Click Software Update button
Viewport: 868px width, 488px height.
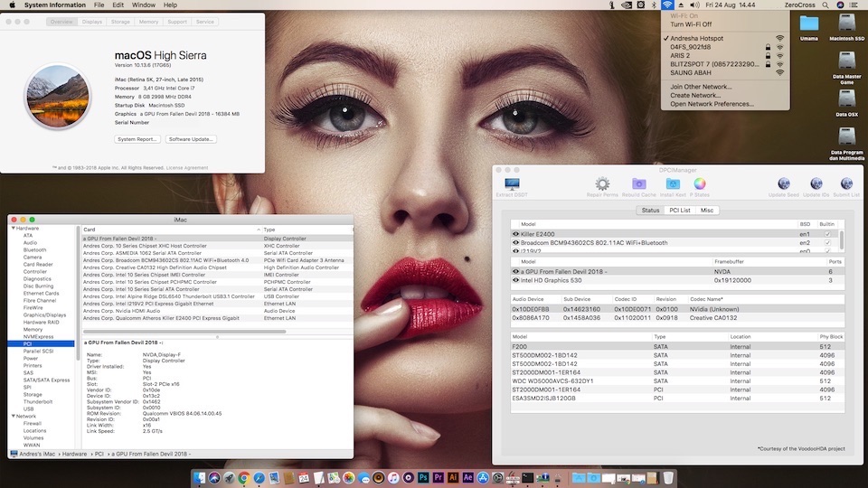click(191, 139)
